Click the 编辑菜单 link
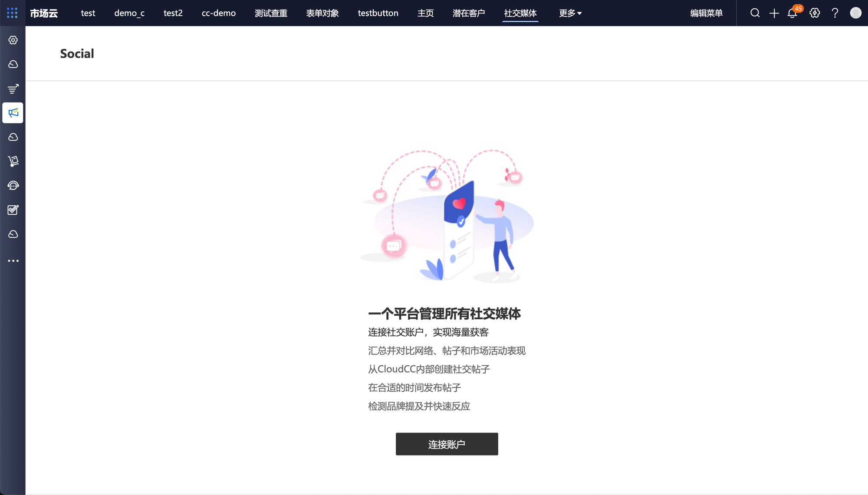The image size is (868, 495). tap(706, 13)
